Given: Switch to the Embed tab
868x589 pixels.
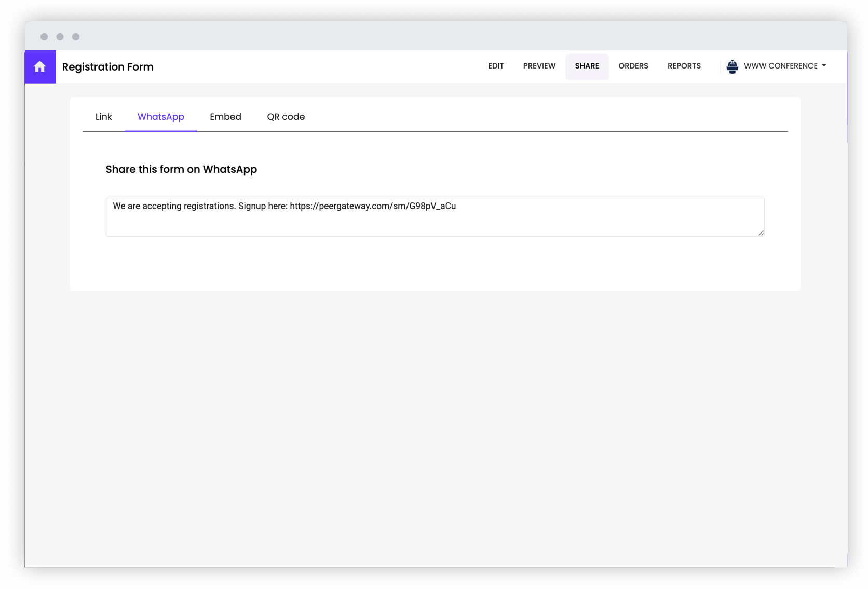Looking at the screenshot, I should pyautogui.click(x=225, y=117).
